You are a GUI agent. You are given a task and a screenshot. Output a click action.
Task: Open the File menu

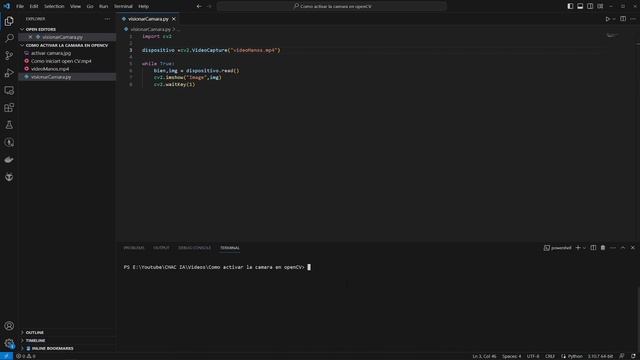(20, 6)
